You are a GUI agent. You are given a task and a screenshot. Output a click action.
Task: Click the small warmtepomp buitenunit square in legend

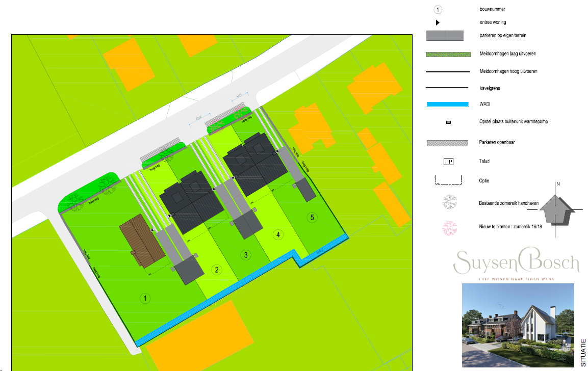(448, 123)
